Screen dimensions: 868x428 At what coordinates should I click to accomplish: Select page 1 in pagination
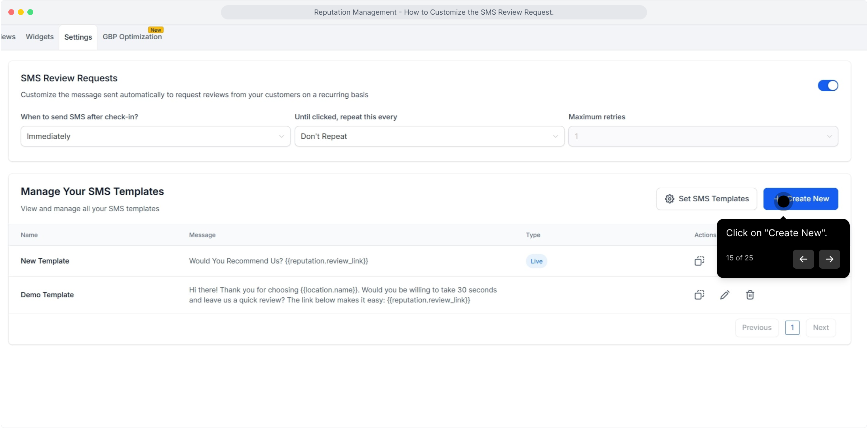point(792,328)
